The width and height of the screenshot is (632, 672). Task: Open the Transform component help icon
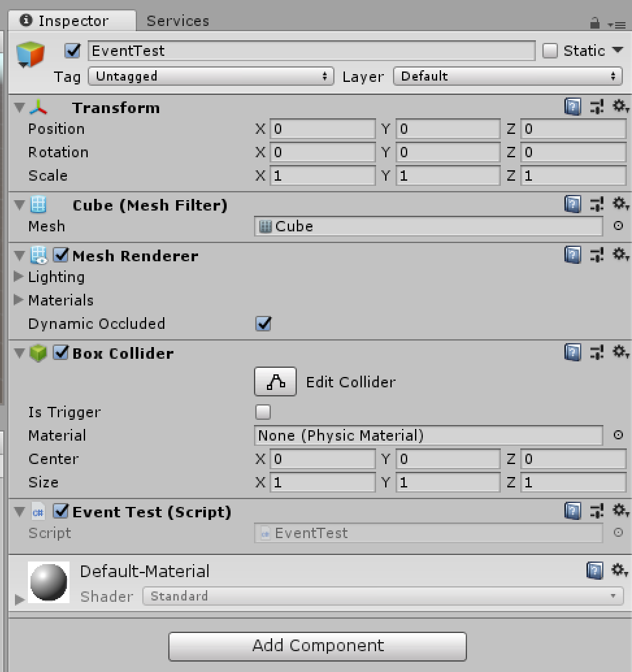(x=572, y=107)
